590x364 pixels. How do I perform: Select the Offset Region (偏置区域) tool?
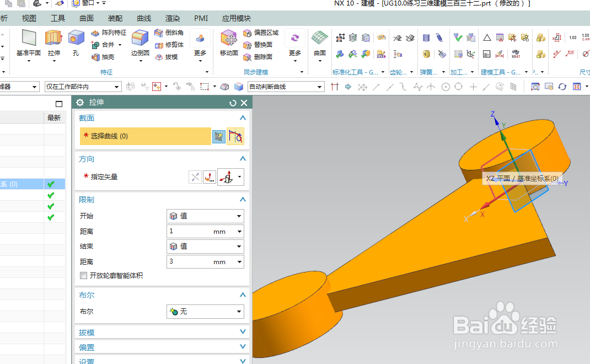coord(261,33)
